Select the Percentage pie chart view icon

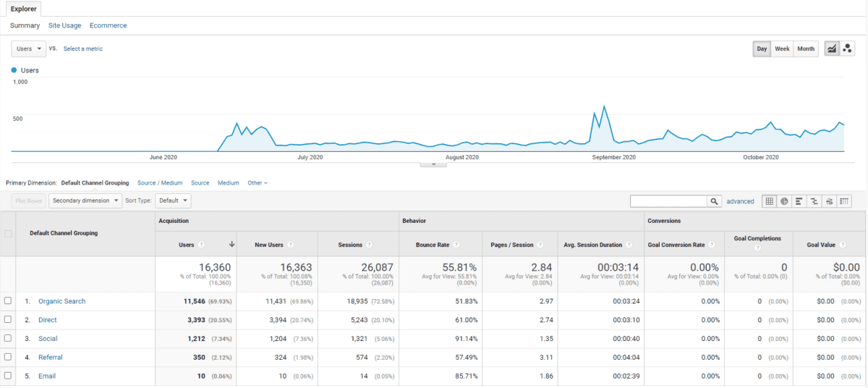click(784, 201)
